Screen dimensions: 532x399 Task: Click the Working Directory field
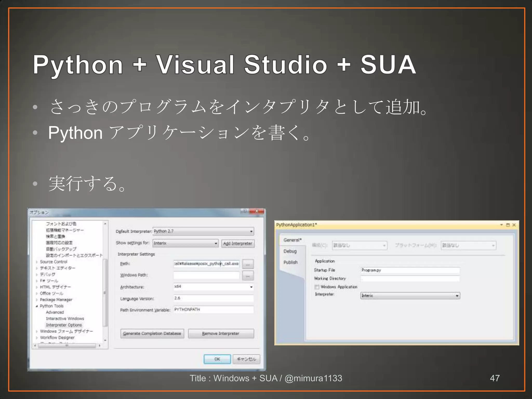pyautogui.click(x=410, y=279)
